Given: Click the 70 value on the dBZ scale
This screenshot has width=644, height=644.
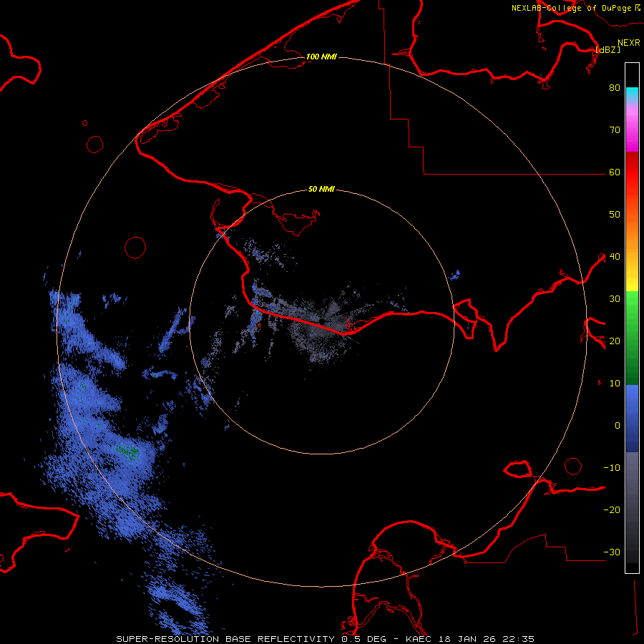Looking at the screenshot, I should tap(615, 130).
